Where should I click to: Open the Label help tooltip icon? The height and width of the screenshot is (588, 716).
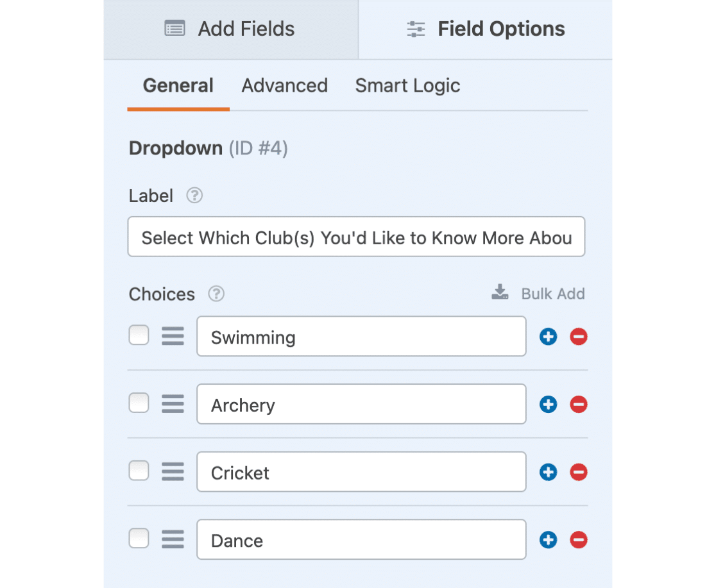coord(194,196)
